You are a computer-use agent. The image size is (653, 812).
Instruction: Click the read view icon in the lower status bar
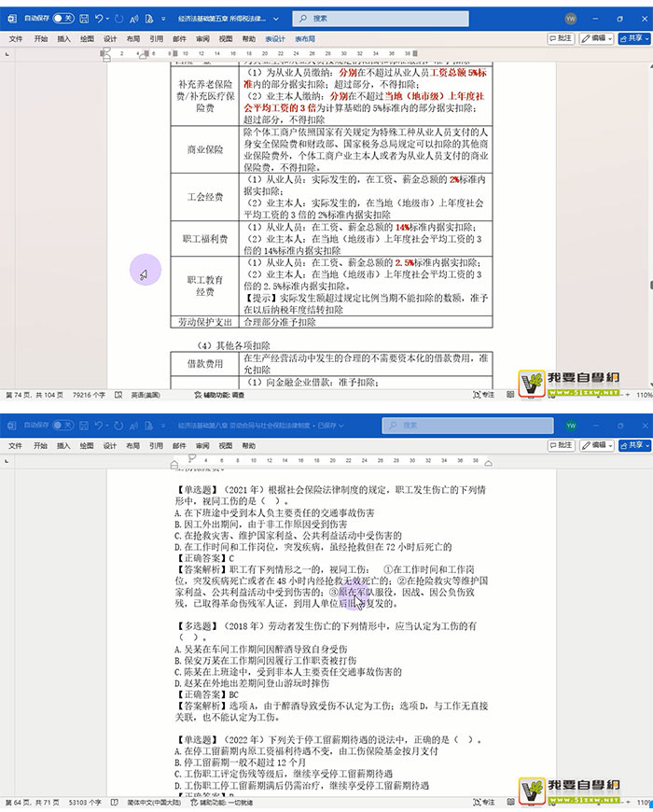[510, 802]
